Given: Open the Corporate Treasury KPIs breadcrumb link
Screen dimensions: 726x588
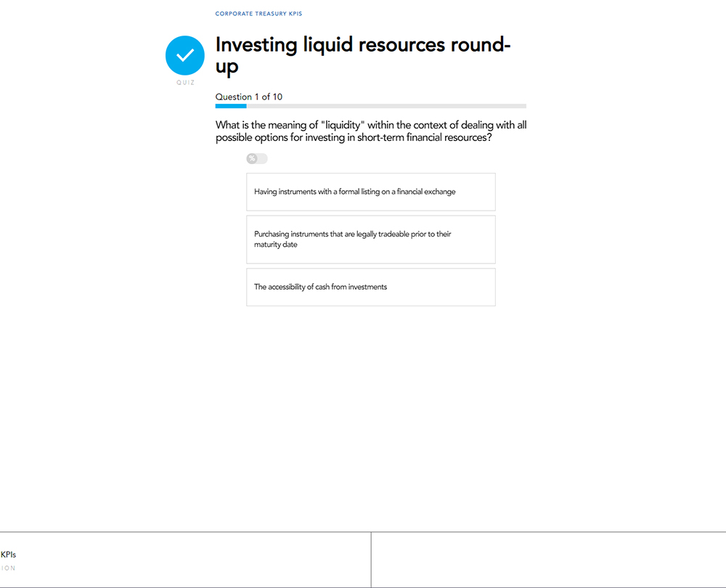Looking at the screenshot, I should [258, 14].
